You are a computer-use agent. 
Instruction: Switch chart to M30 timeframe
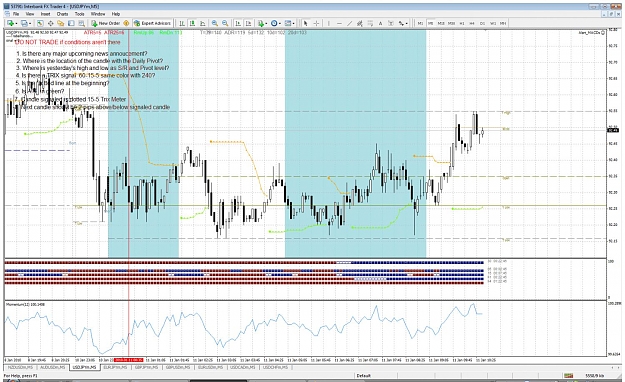(x=451, y=23)
